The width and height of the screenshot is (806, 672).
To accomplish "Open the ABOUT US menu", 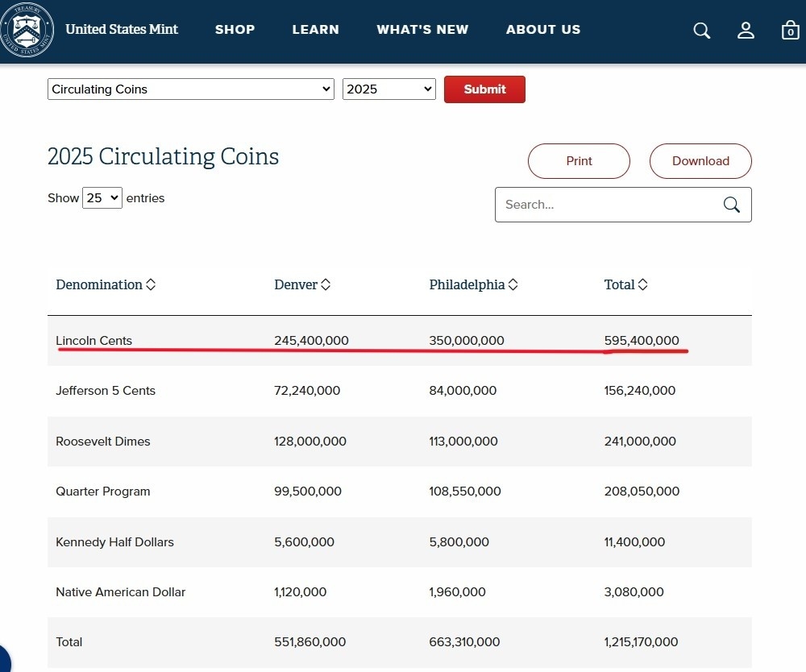I will coord(542,30).
